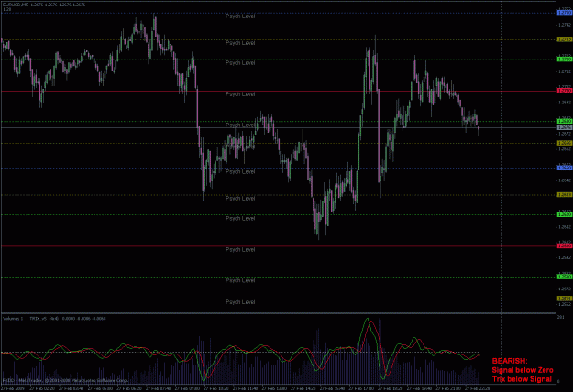Click the 1.2742 price axis value

[565, 25]
